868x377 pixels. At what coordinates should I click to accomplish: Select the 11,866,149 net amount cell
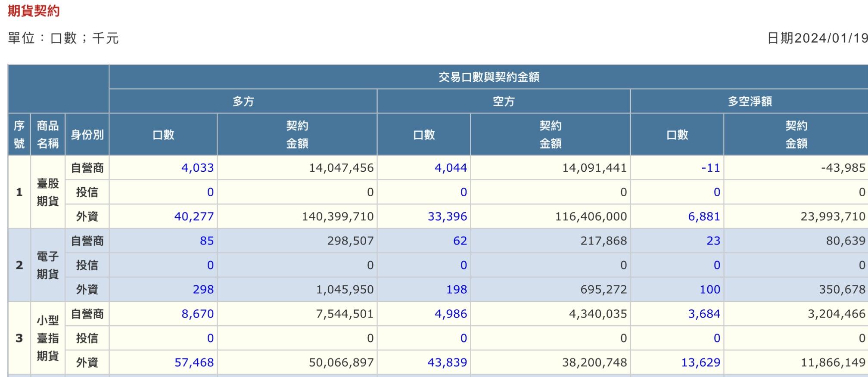coord(796,363)
